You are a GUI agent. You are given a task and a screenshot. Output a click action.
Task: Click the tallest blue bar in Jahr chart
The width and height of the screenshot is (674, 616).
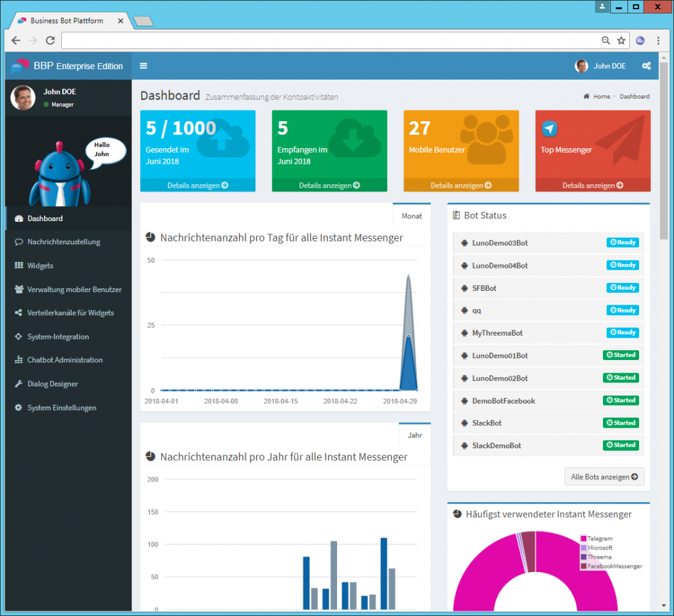[x=384, y=573]
